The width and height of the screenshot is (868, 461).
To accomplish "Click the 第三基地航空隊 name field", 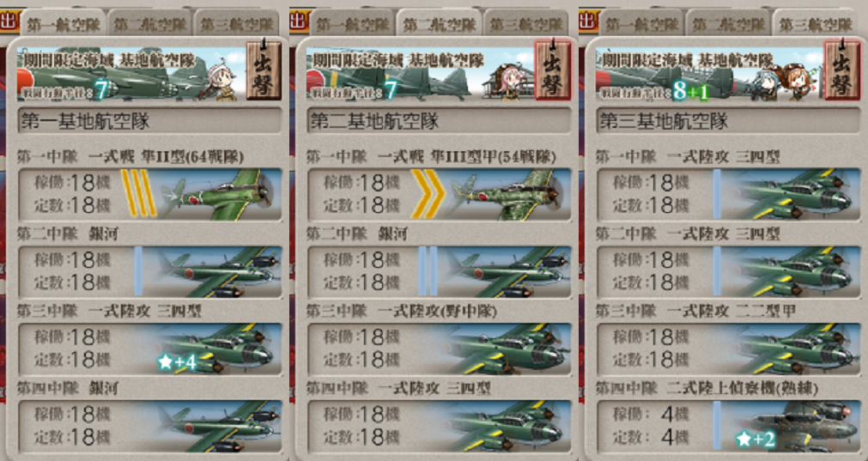I will 729,121.
